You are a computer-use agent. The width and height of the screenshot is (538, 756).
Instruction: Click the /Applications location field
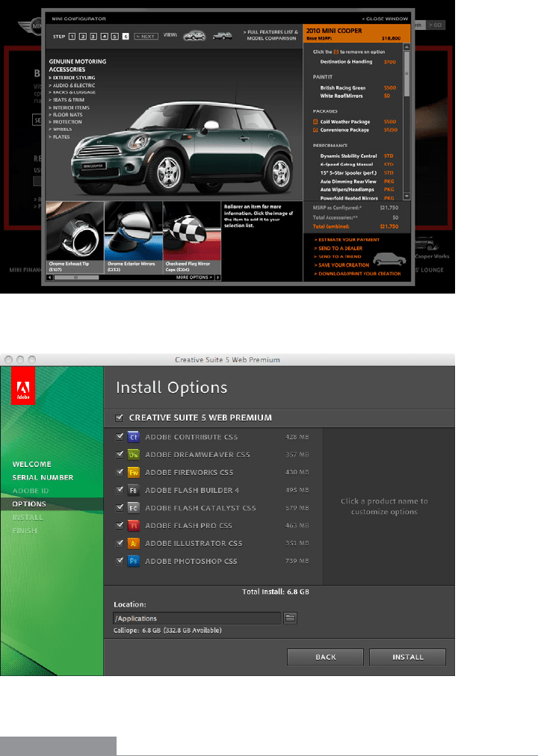197,618
